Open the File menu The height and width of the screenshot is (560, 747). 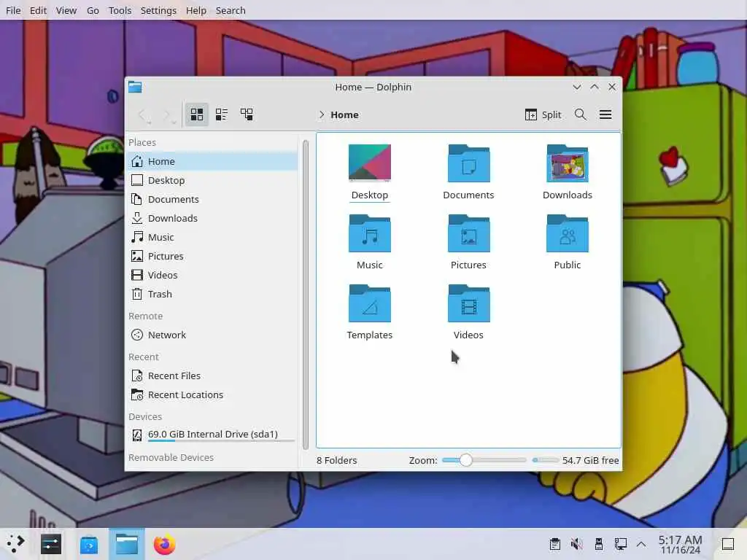point(13,10)
